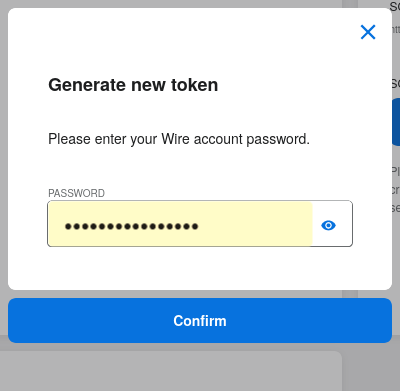The height and width of the screenshot is (391, 400).
Task: Click blank white space beneath the password field
Action: (x=200, y=267)
